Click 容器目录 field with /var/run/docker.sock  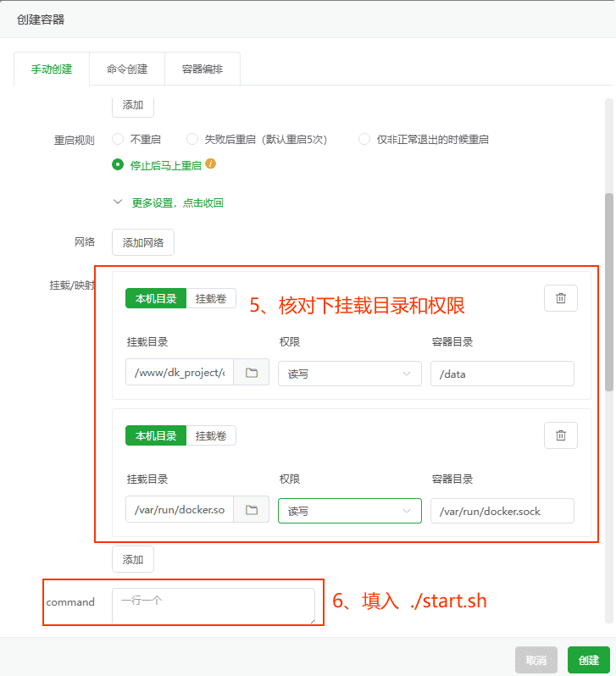[x=502, y=511]
